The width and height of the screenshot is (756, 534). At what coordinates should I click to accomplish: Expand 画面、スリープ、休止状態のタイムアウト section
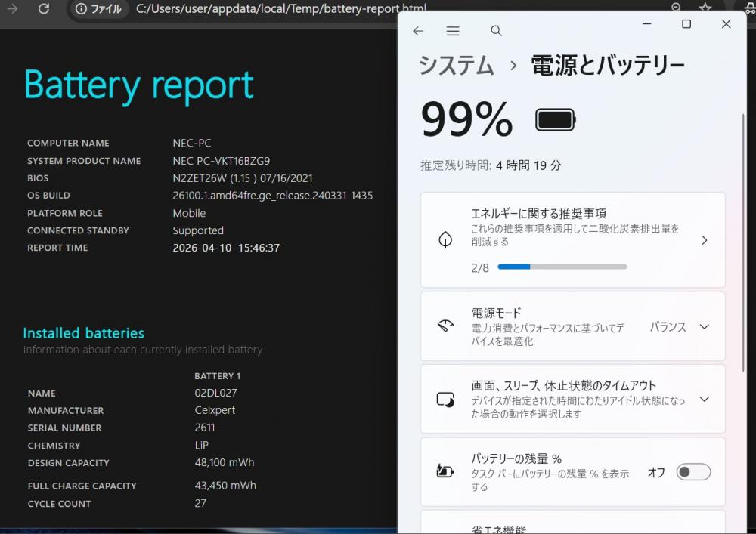point(704,400)
